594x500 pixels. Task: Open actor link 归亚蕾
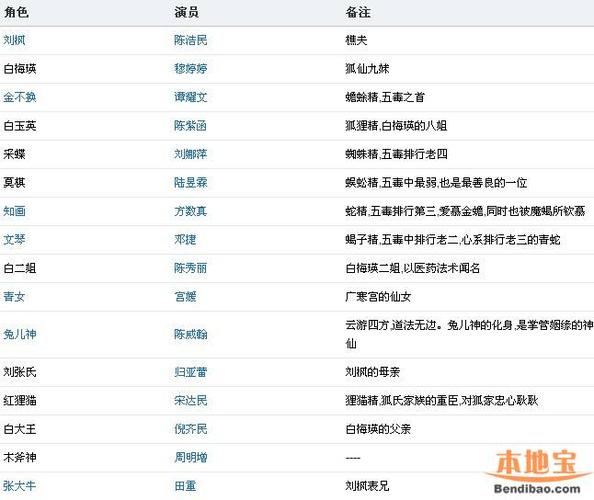coord(191,372)
